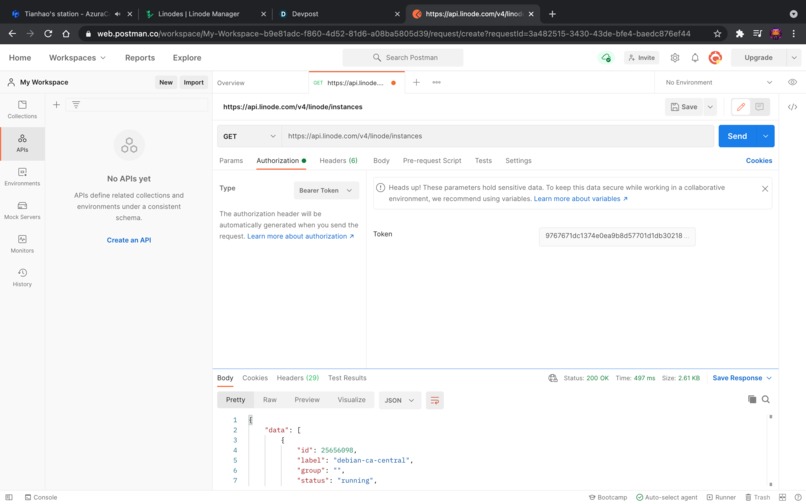Close the sensitive data heads-up banner
806x504 pixels.
point(765,189)
